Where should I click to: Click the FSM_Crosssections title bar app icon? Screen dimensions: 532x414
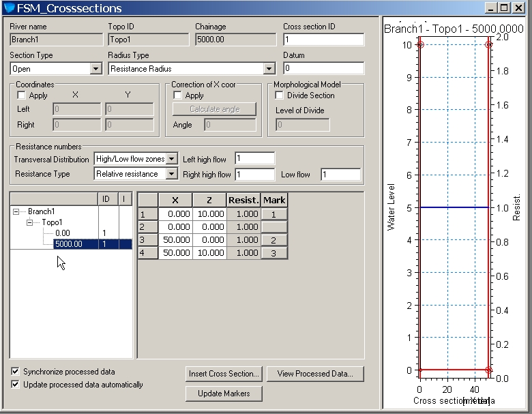[x=9, y=8]
